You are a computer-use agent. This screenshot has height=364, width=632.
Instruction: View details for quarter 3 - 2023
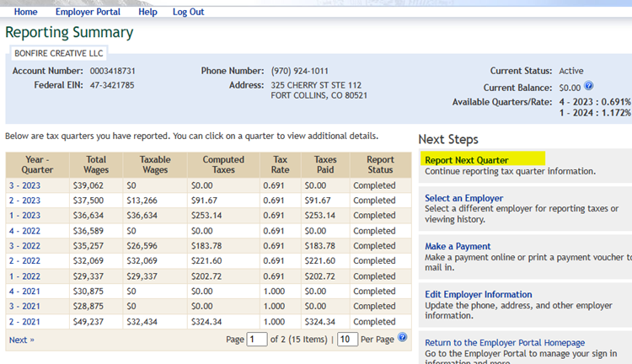(x=24, y=185)
